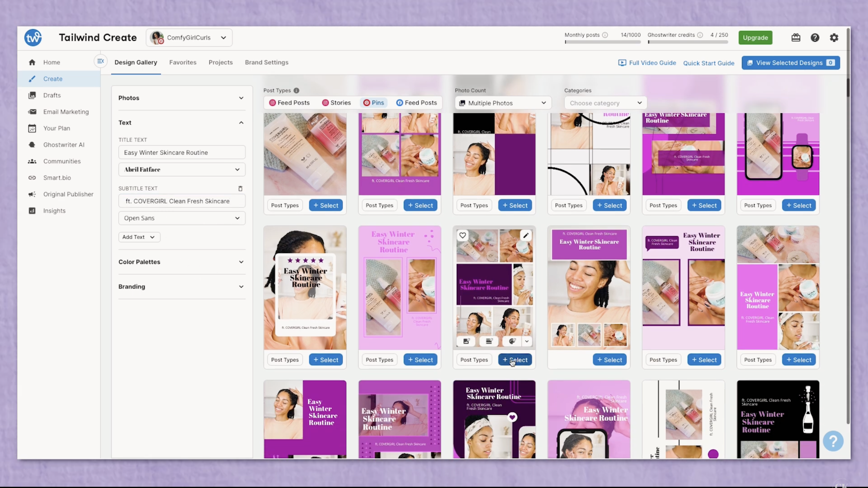The image size is (868, 488).
Task: Click the Title Text input field
Action: tap(182, 152)
